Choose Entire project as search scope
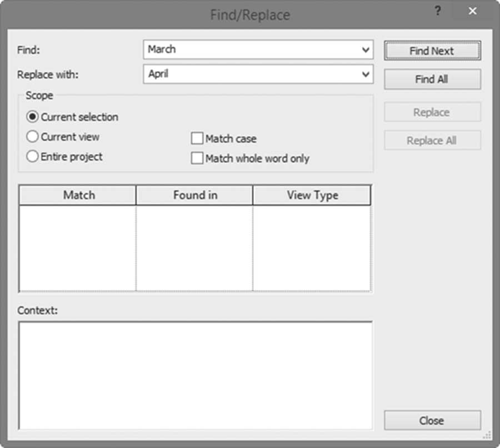500x448 pixels. pos(33,156)
